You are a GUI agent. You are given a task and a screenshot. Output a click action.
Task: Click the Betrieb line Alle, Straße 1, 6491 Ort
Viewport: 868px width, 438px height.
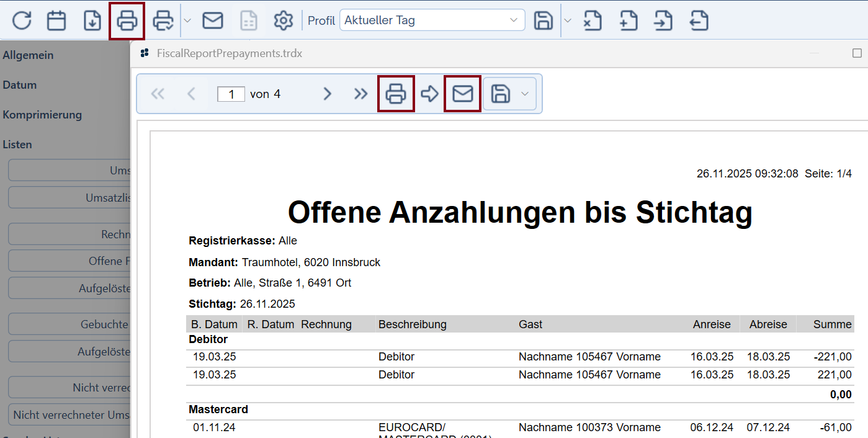pyautogui.click(x=270, y=283)
